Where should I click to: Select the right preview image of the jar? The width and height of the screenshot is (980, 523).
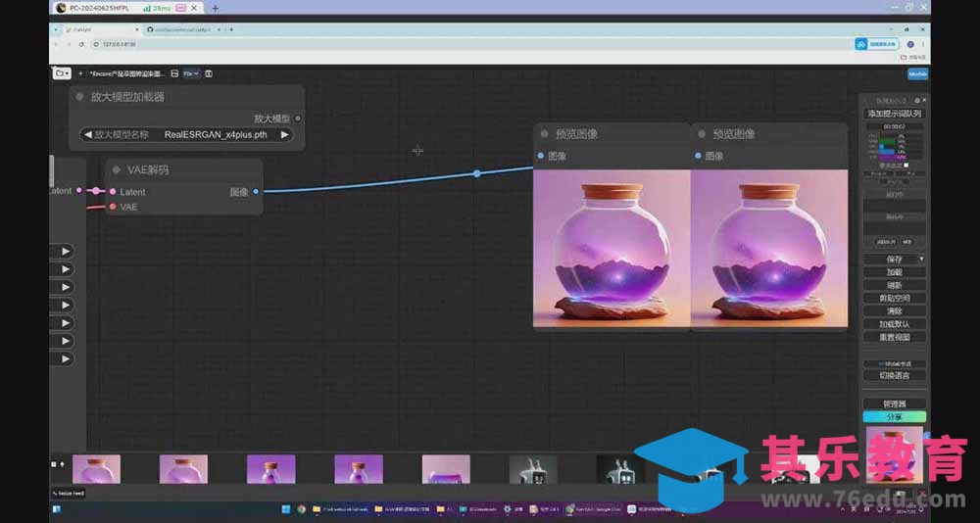[x=769, y=249]
